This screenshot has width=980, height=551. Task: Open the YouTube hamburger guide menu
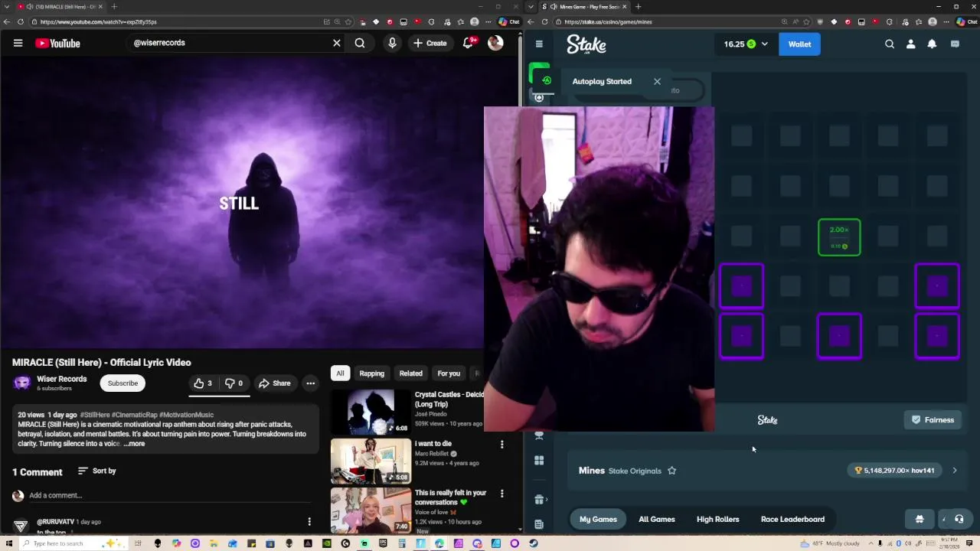pos(18,43)
